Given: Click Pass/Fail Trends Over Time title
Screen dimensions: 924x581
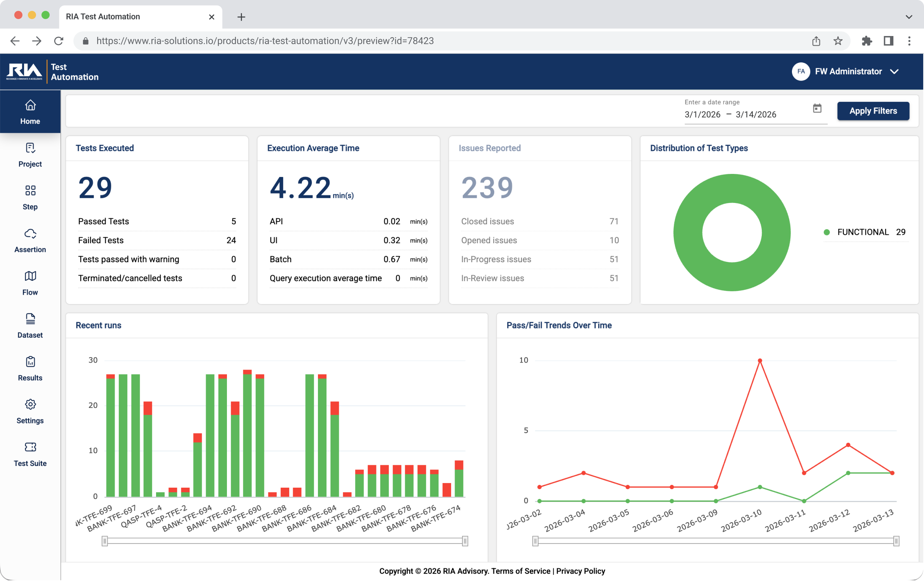Looking at the screenshot, I should (x=559, y=326).
